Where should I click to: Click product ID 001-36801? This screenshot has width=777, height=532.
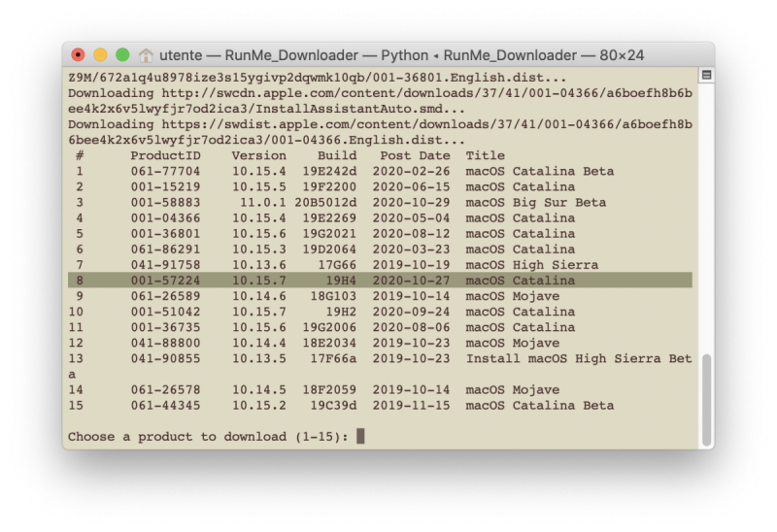coord(165,234)
